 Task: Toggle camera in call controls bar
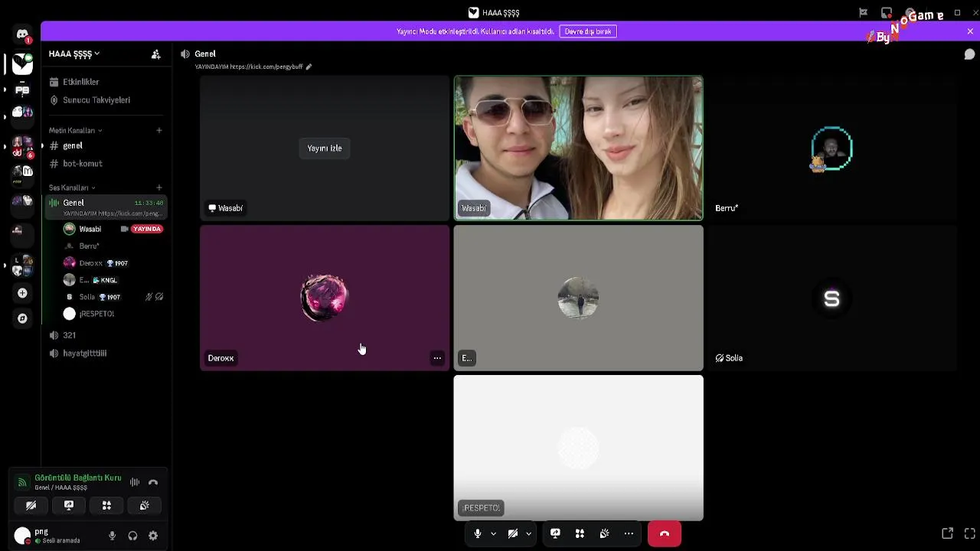(x=513, y=534)
